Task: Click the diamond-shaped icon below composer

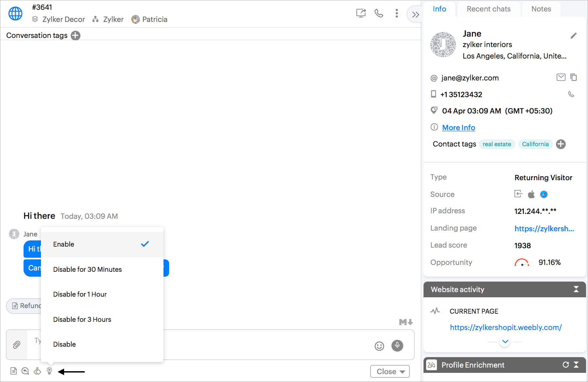Action: (x=37, y=371)
